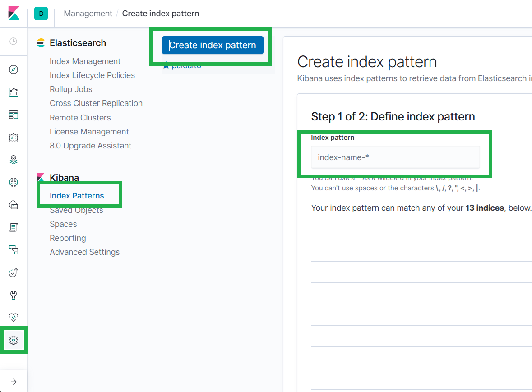Select the Create index pattern breadcrumb
This screenshot has width=532, height=392.
point(161,14)
